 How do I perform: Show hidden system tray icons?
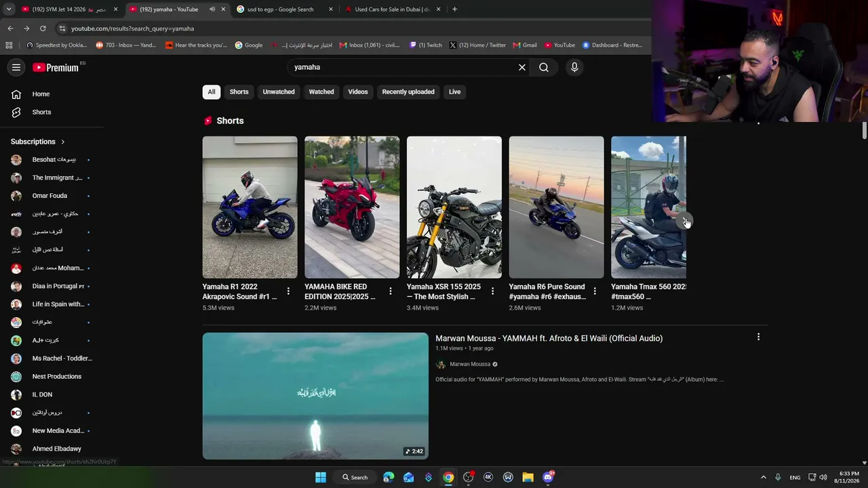point(763,477)
